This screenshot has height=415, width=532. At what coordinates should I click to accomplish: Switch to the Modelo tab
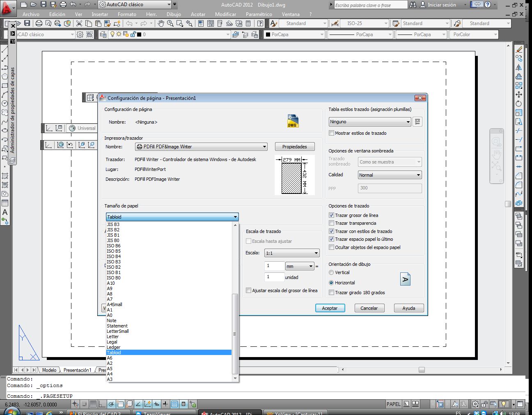(49, 370)
